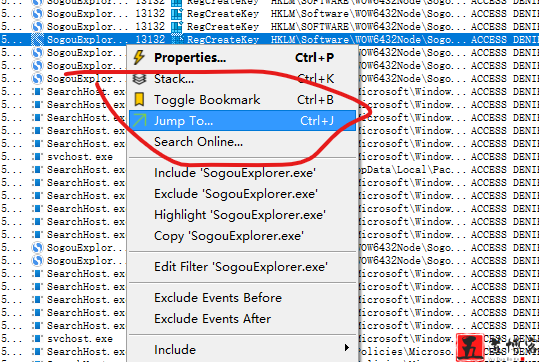Click the Policies\Microso... path cell
This screenshot has height=362, width=539.
[x=406, y=352]
